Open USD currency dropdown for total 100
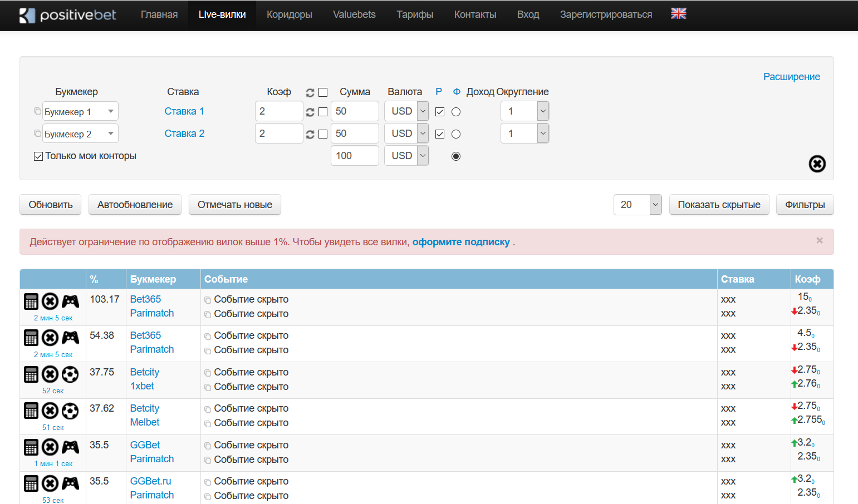Screen dimensions: 858x504 [x=406, y=156]
